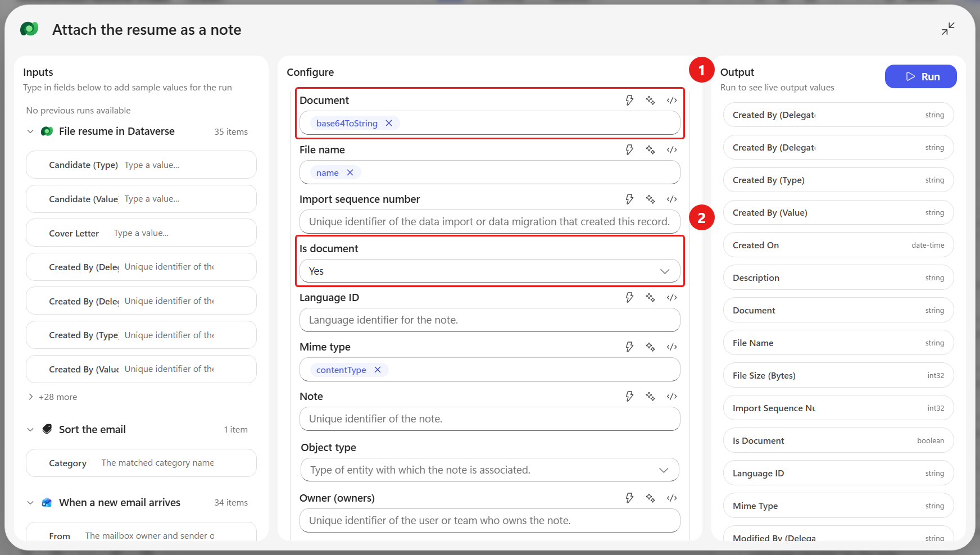This screenshot has width=980, height=555.
Task: Collapse the dialog with the shrink arrows icon
Action: tap(948, 29)
